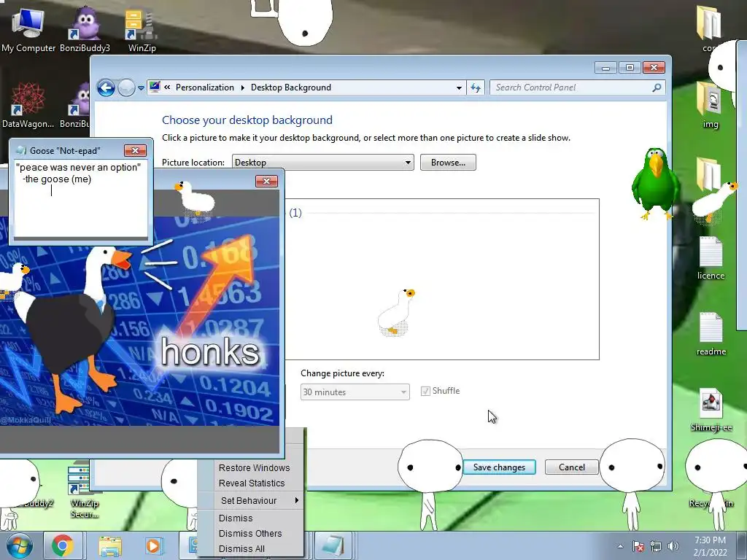747x560 pixels.
Task: Toggle the Shuffle checkbox
Action: (425, 391)
